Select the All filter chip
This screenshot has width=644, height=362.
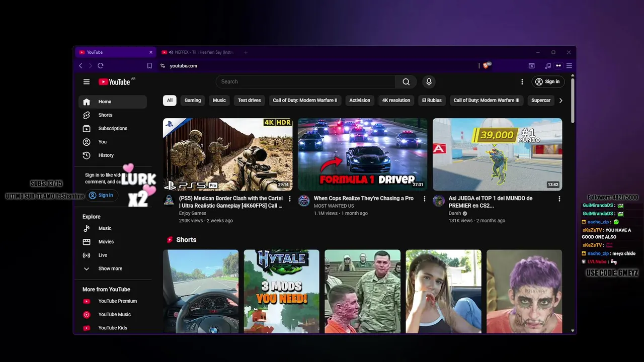170,100
